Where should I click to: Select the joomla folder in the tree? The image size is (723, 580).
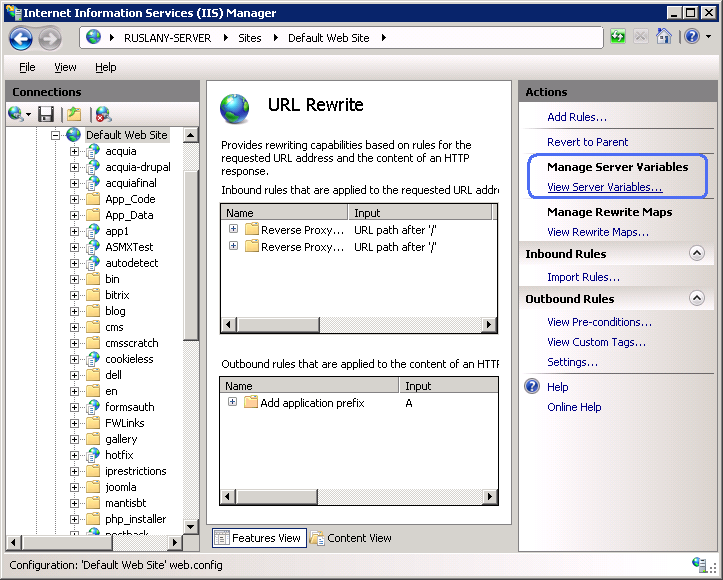[122, 487]
